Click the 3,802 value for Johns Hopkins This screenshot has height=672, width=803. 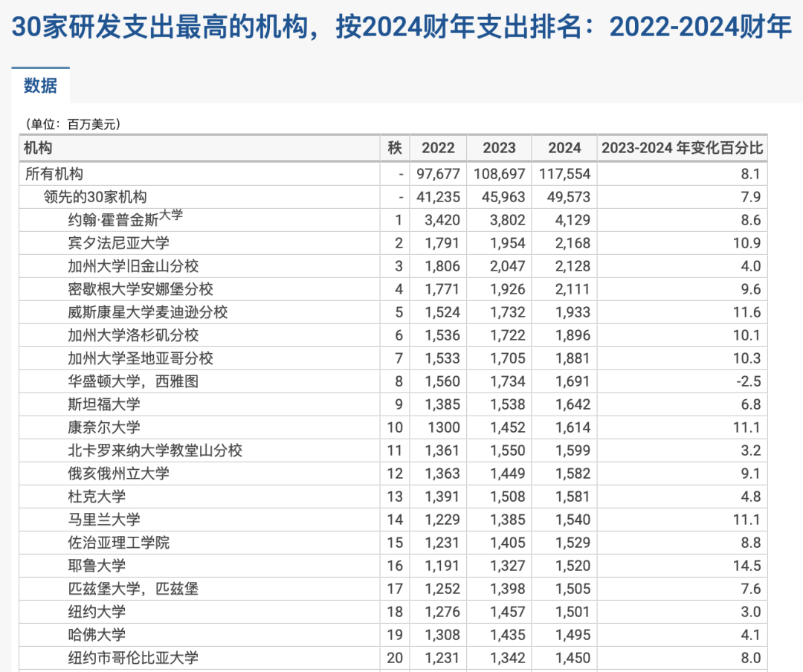coord(508,220)
